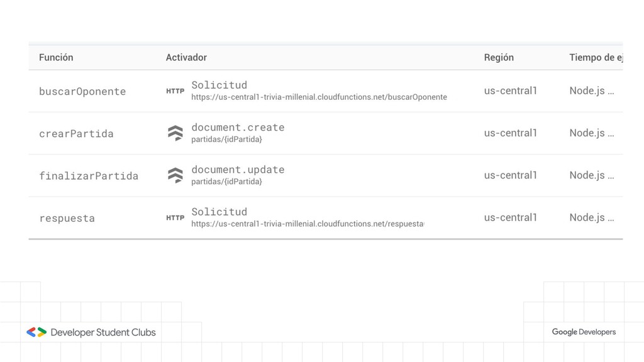Open the buscarOponente function
This screenshot has height=362, width=644.
pyautogui.click(x=82, y=91)
